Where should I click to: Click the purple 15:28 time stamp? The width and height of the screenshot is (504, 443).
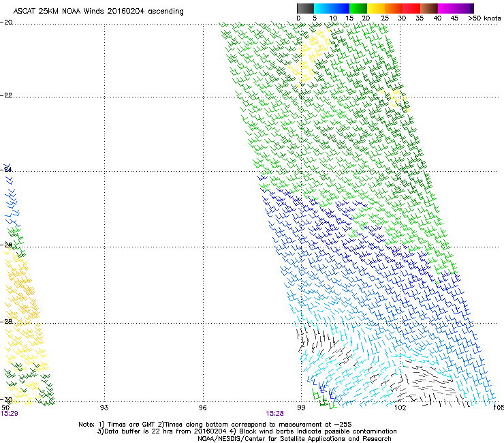(x=274, y=414)
